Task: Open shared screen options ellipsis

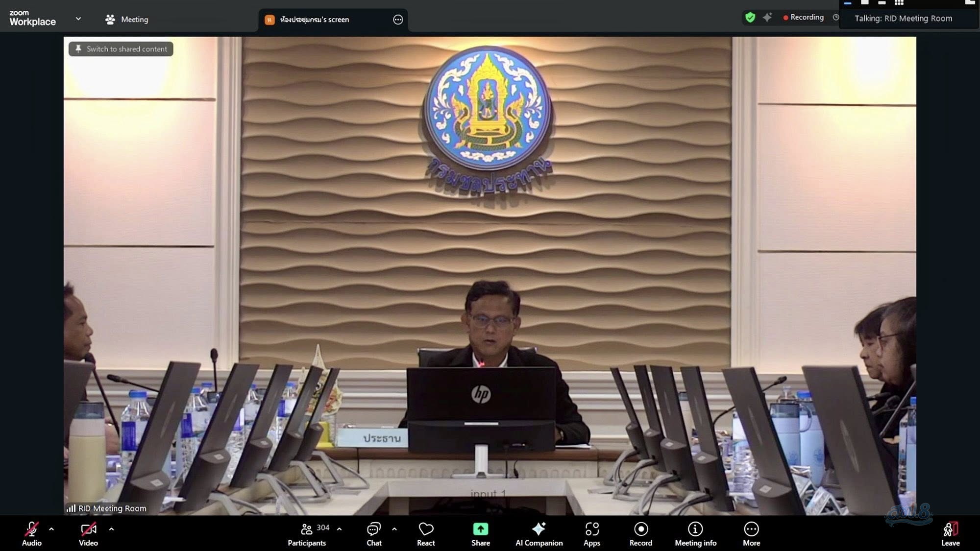Action: [x=398, y=20]
